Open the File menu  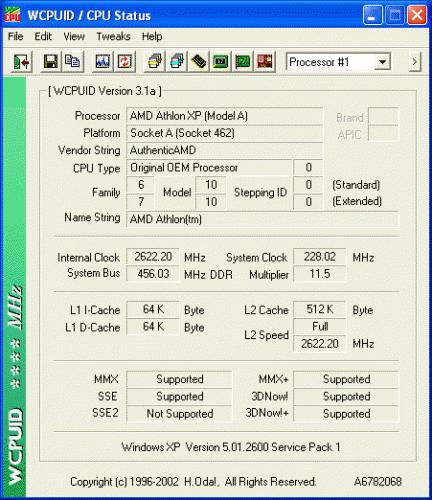point(16,36)
